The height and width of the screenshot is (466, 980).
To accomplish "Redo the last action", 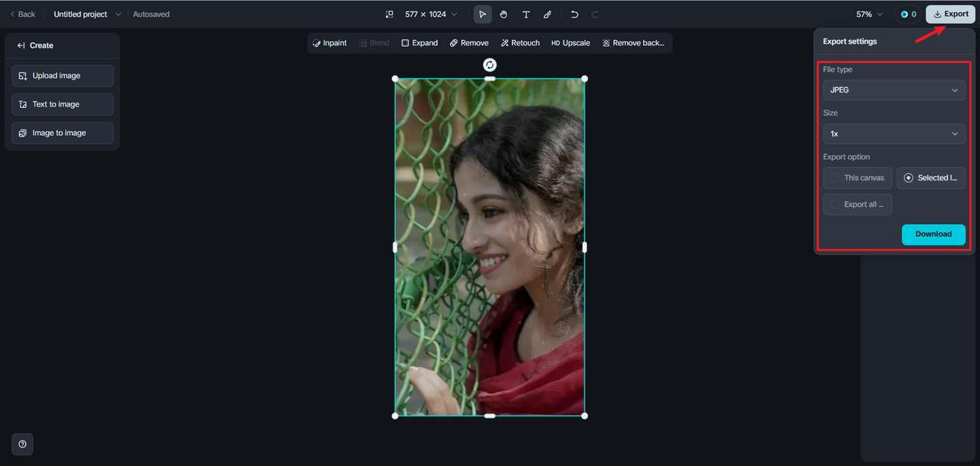I will coord(596,14).
